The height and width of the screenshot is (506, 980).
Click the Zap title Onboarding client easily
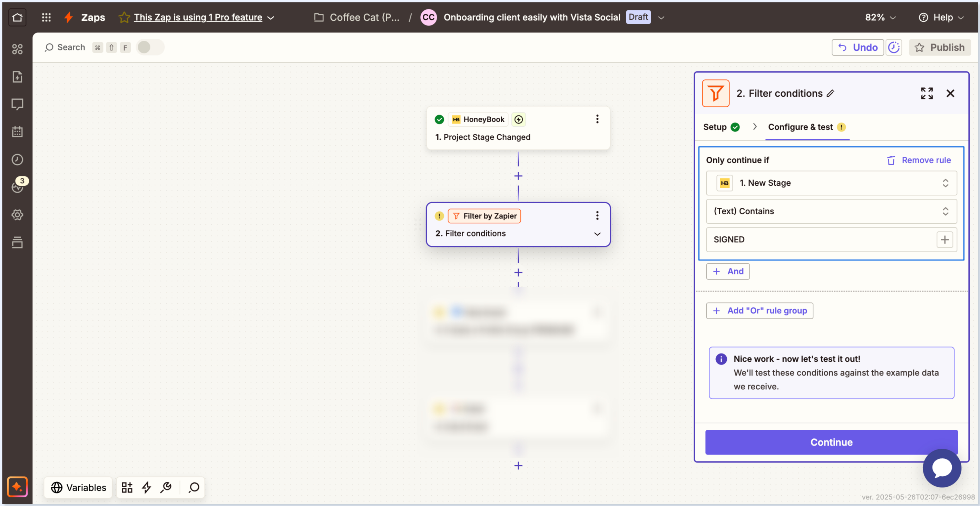(532, 17)
